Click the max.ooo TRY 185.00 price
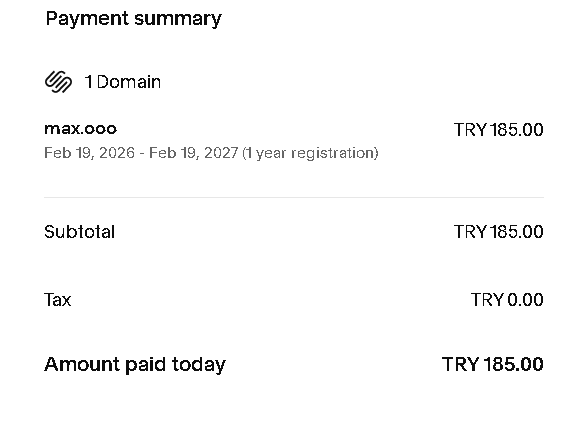Image resolution: width=576 pixels, height=435 pixels. click(x=498, y=130)
